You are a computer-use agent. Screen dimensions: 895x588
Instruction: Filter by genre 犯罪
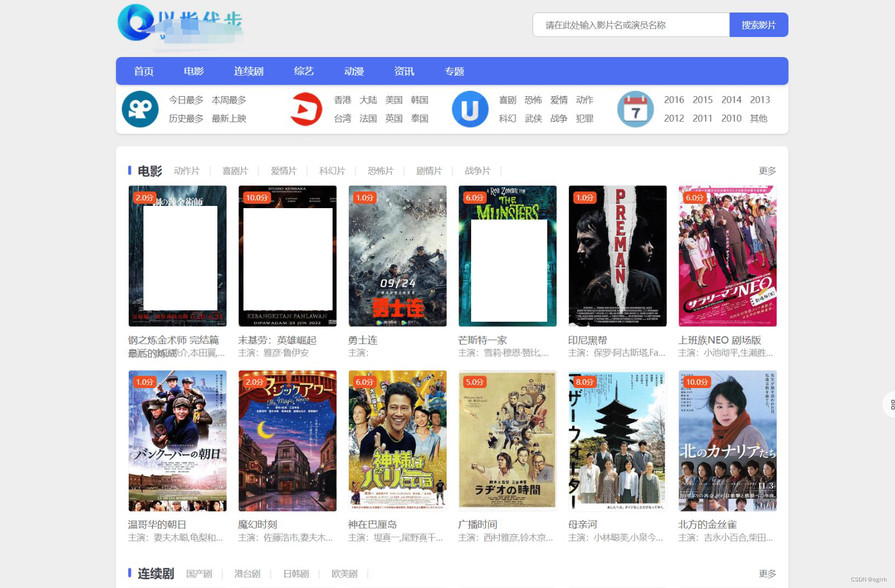click(585, 118)
